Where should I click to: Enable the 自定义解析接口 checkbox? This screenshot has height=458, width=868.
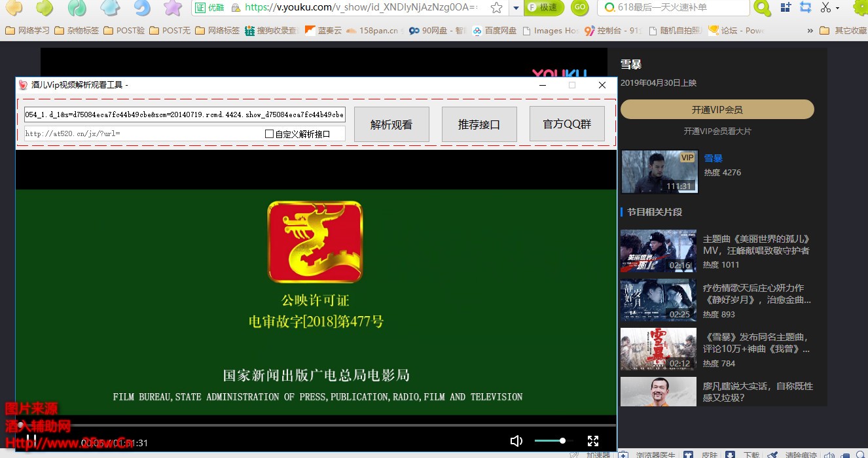pyautogui.click(x=269, y=134)
